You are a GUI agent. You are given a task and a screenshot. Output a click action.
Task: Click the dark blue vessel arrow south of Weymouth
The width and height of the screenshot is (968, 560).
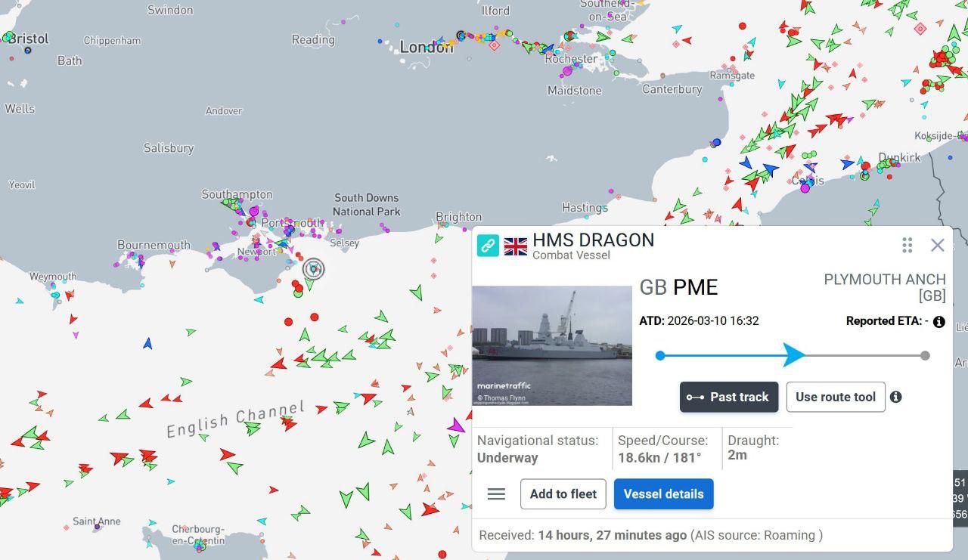147,344
